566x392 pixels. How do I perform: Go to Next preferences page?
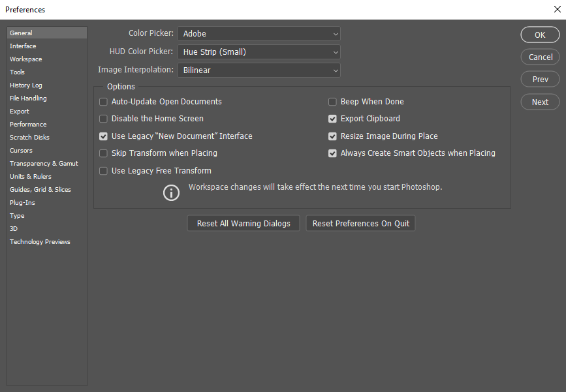tap(540, 102)
